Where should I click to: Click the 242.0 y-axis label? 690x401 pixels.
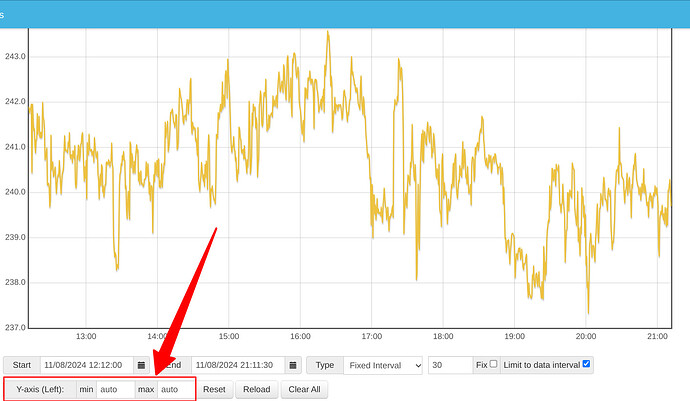pyautogui.click(x=15, y=102)
